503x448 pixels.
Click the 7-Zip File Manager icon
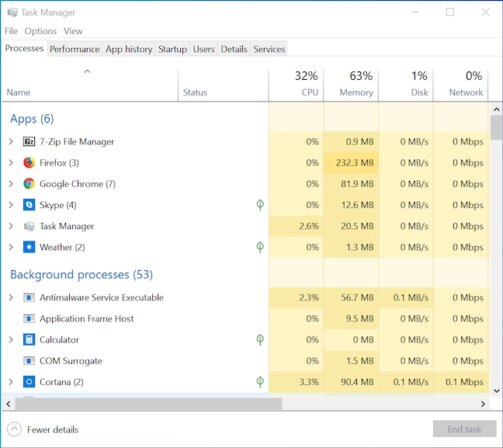point(29,141)
